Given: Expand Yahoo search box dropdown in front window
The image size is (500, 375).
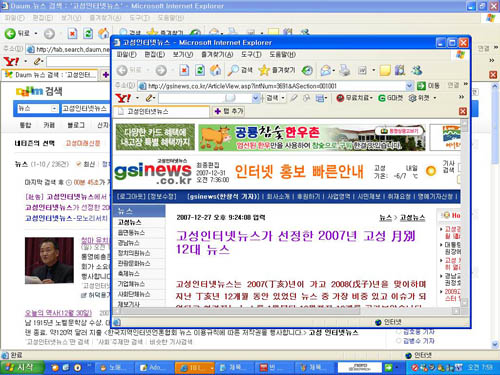Looking at the screenshot, I should click(256, 98).
